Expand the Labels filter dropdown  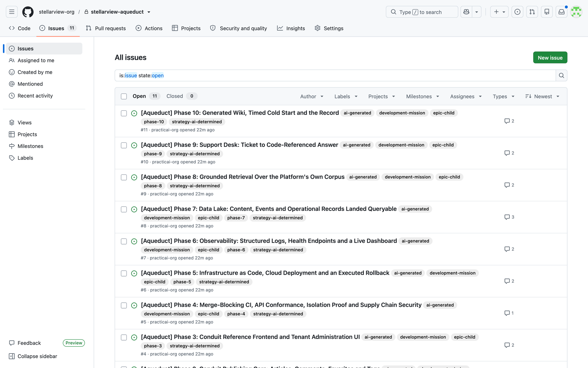pos(346,96)
